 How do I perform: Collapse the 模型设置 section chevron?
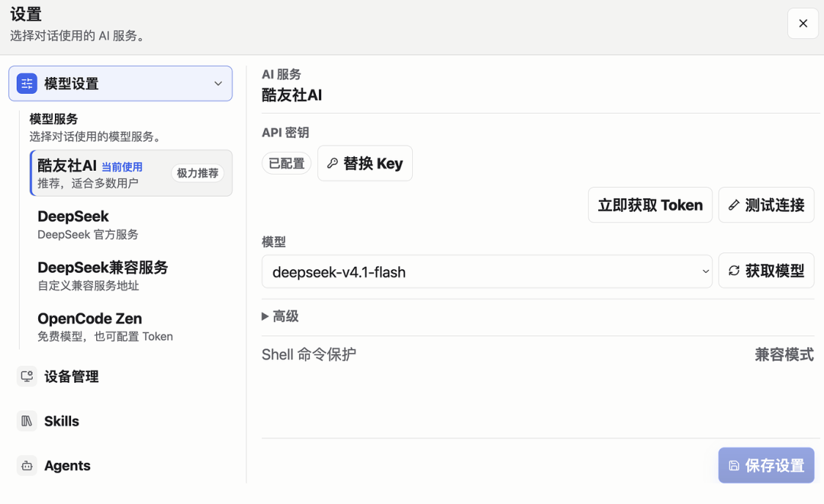[x=218, y=83]
